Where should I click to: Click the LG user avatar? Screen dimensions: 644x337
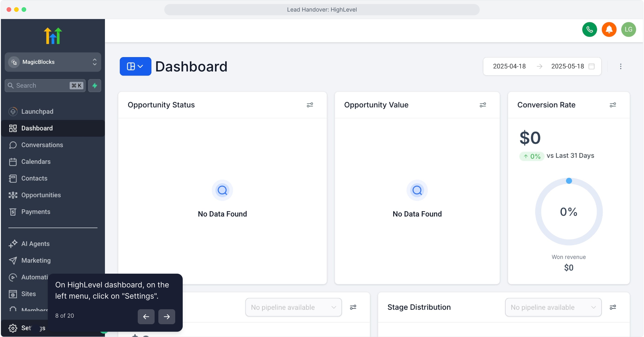[628, 30]
